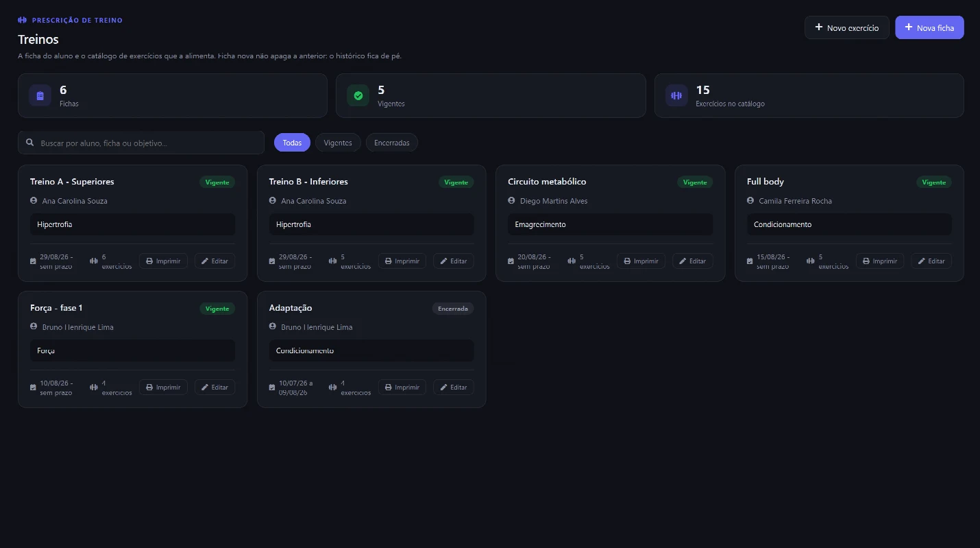
Task: Click the search magnifier icon
Action: (x=30, y=143)
